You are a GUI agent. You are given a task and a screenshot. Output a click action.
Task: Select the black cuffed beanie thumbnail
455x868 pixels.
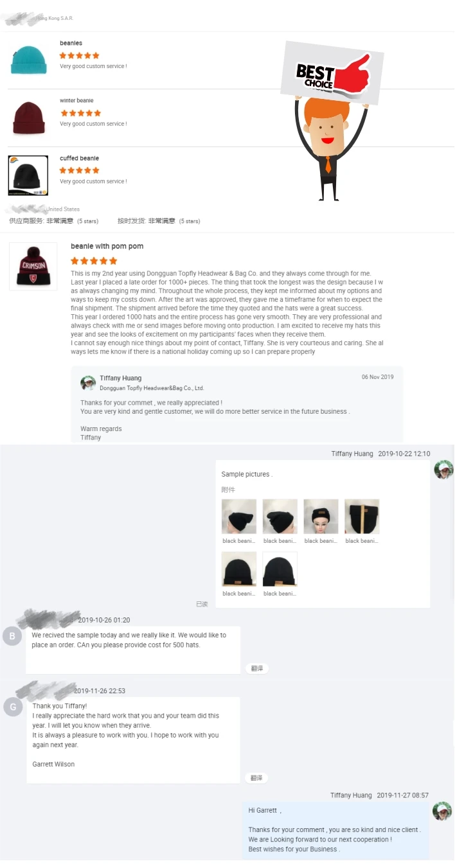pyautogui.click(x=28, y=175)
